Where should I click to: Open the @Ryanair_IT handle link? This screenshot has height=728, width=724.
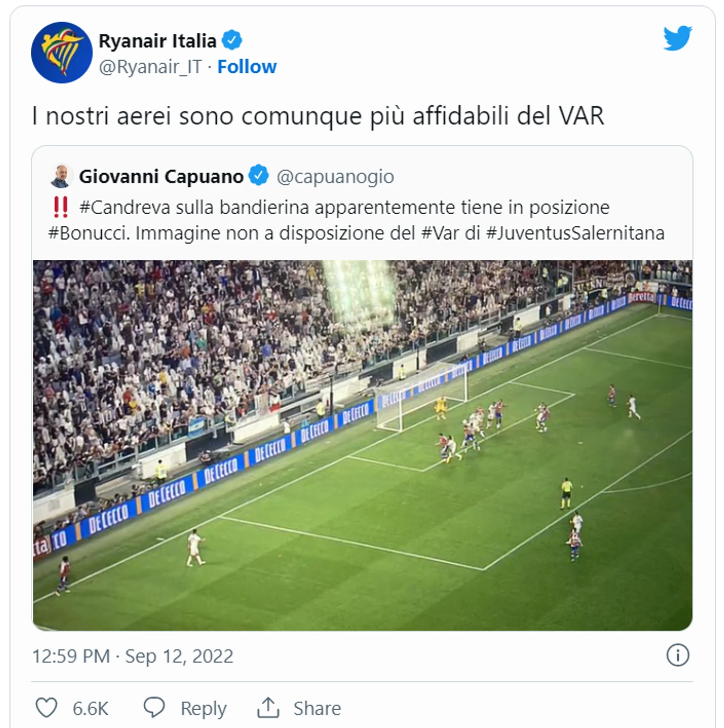[x=150, y=67]
